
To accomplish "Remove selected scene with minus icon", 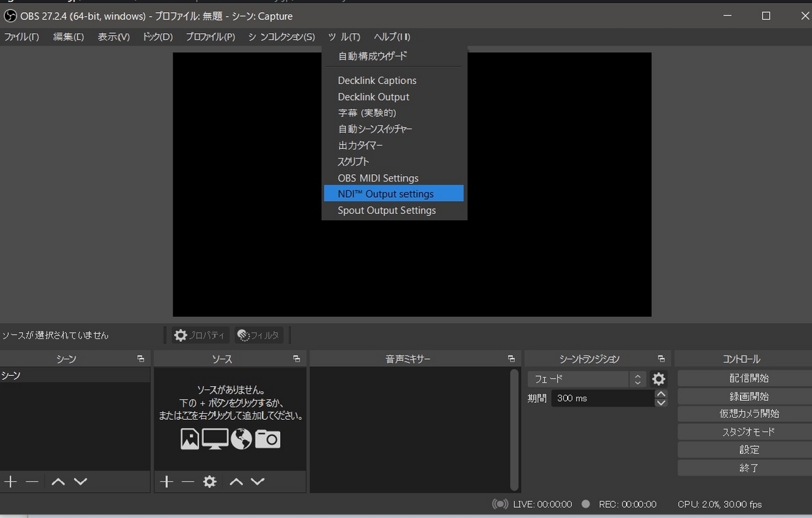I will [x=32, y=481].
